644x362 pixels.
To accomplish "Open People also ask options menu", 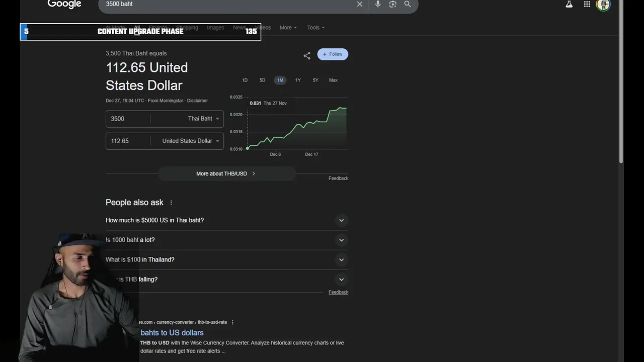I will 171,203.
